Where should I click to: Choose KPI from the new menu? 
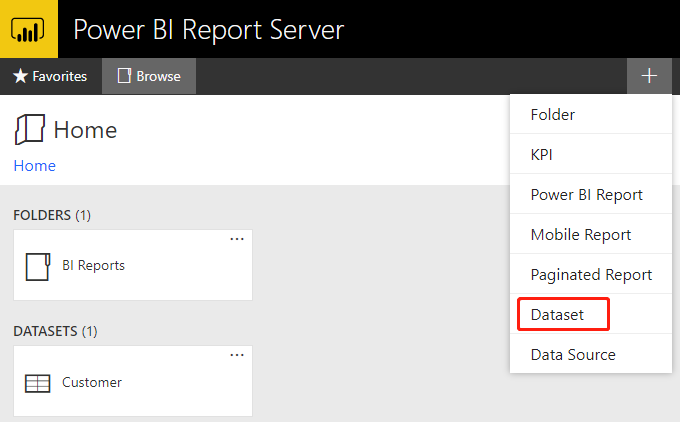pyautogui.click(x=591, y=154)
